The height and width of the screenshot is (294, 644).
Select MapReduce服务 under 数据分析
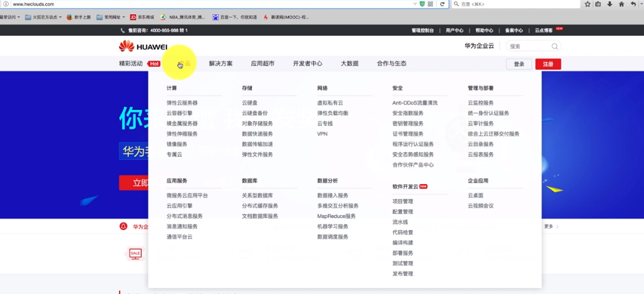pos(336,216)
